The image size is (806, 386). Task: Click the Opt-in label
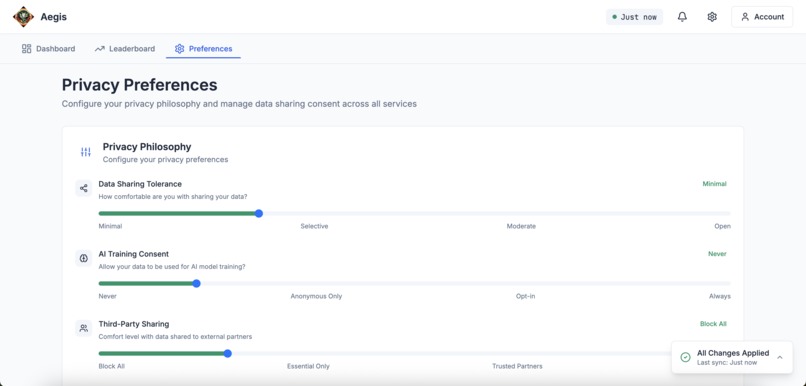[525, 296]
